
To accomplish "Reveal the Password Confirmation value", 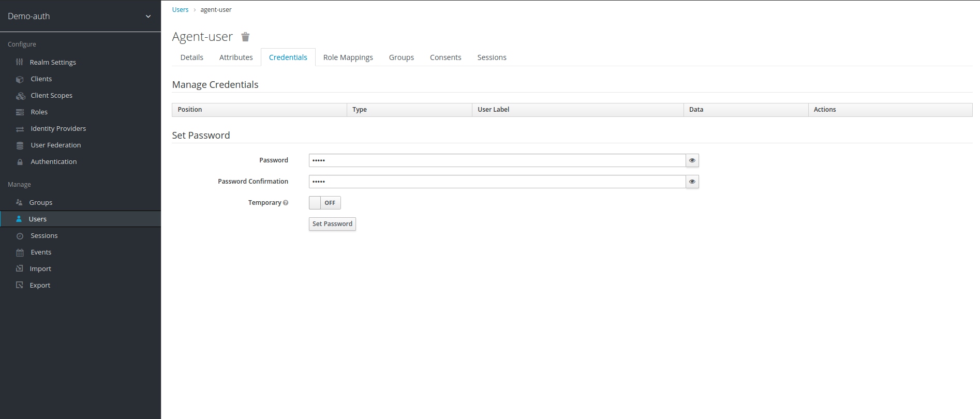I will (x=692, y=182).
